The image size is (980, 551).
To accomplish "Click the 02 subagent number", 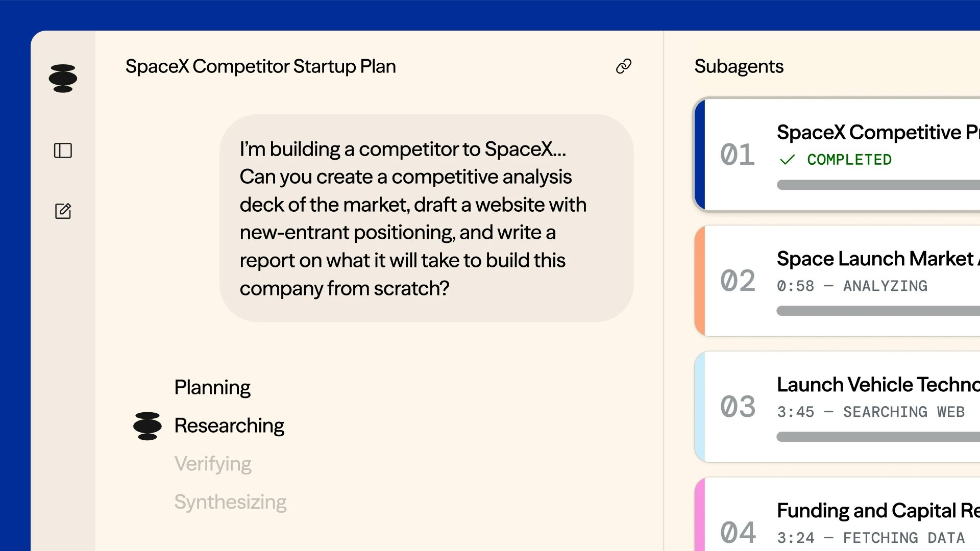I will pos(738,281).
